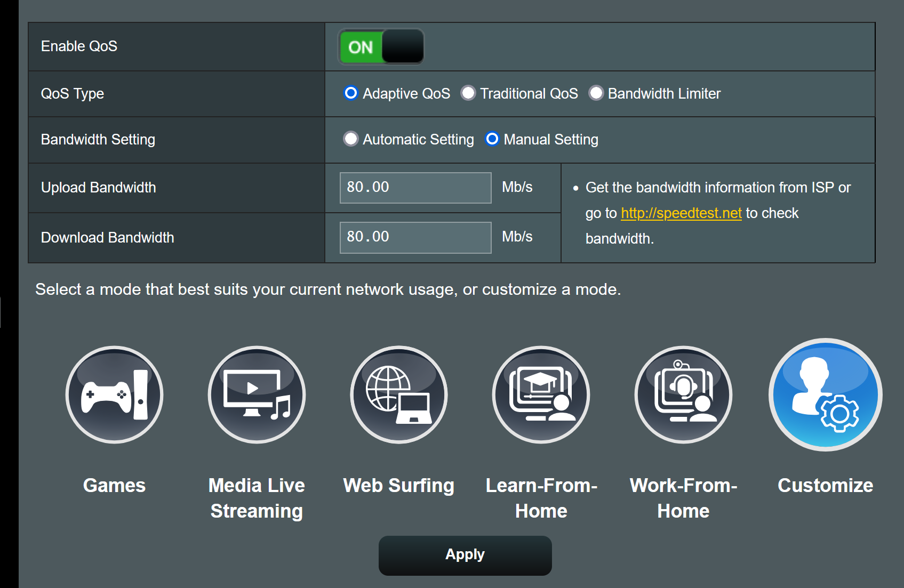Open the speedtest.net link
This screenshot has width=904, height=588.
click(681, 213)
